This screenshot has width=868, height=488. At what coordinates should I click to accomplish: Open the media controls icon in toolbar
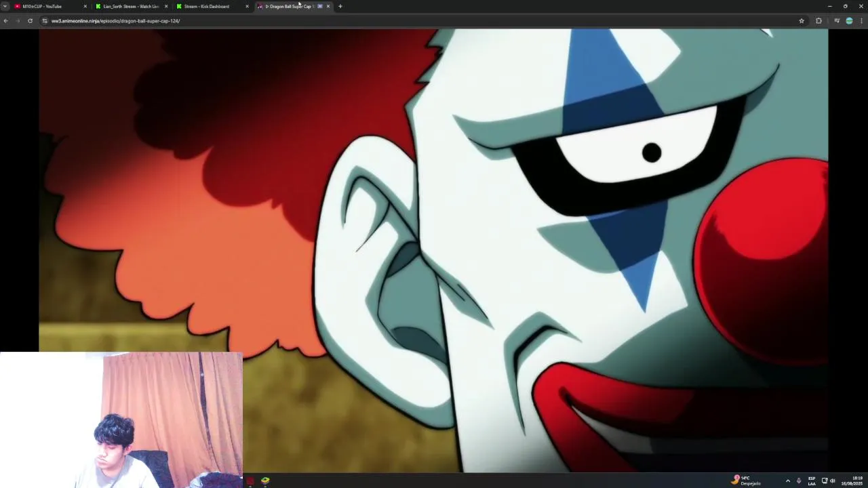click(837, 21)
